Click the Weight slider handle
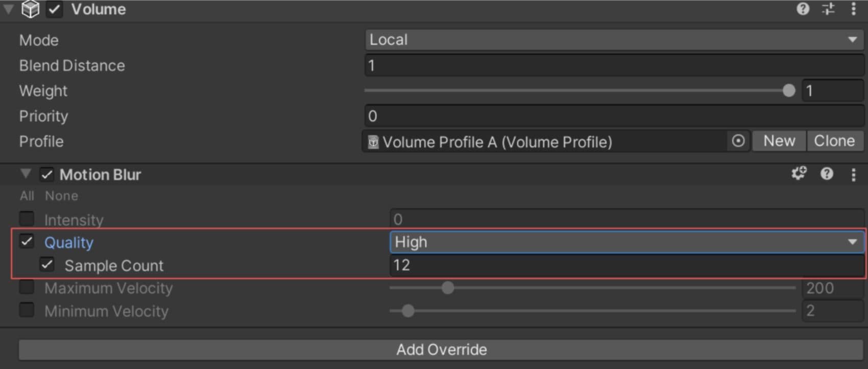This screenshot has width=868, height=369. [x=789, y=90]
